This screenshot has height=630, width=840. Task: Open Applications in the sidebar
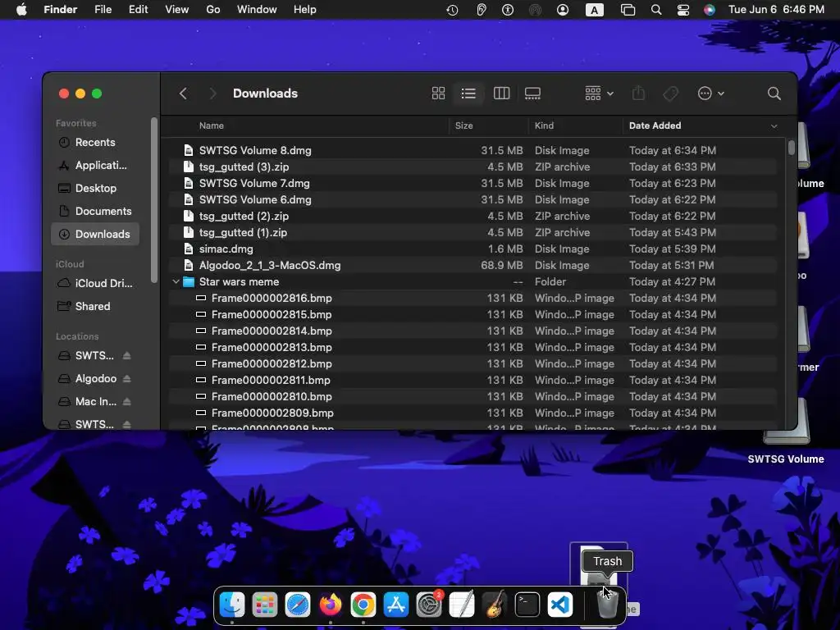click(x=95, y=165)
